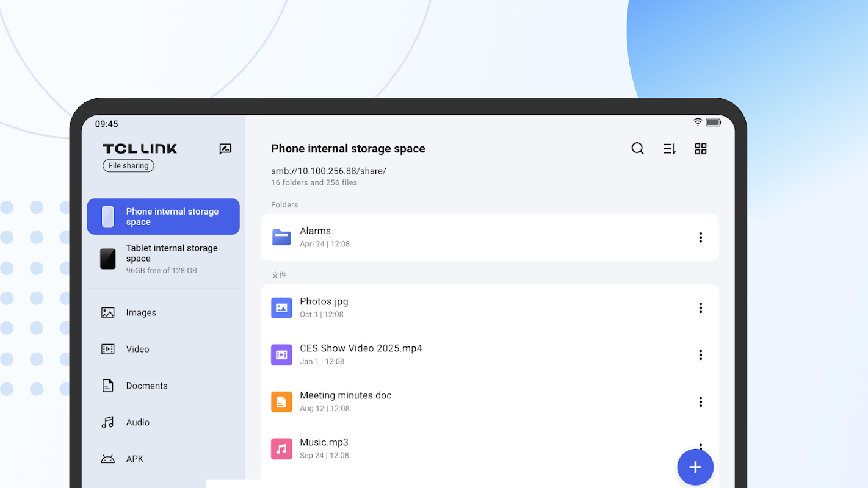Click the Folders section label
This screenshot has width=868, height=488.
[284, 205]
